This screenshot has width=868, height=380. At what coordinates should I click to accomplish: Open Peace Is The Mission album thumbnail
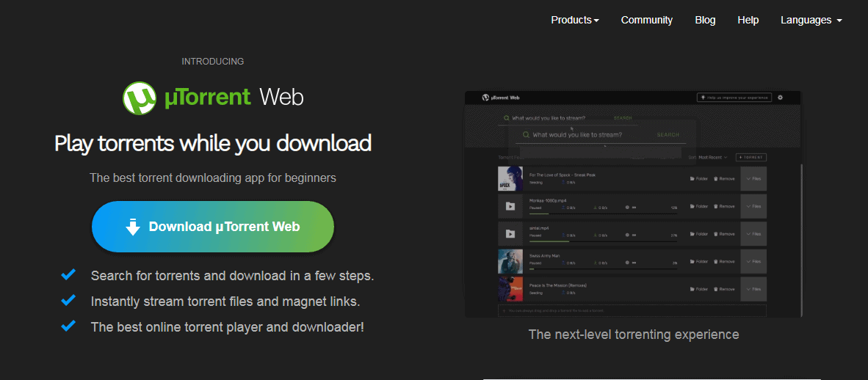click(x=510, y=289)
